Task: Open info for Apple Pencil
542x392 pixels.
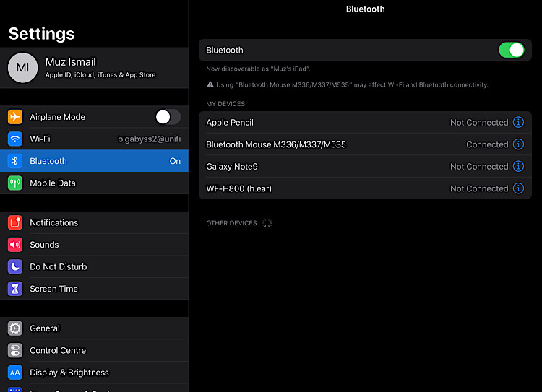Action: (518, 122)
